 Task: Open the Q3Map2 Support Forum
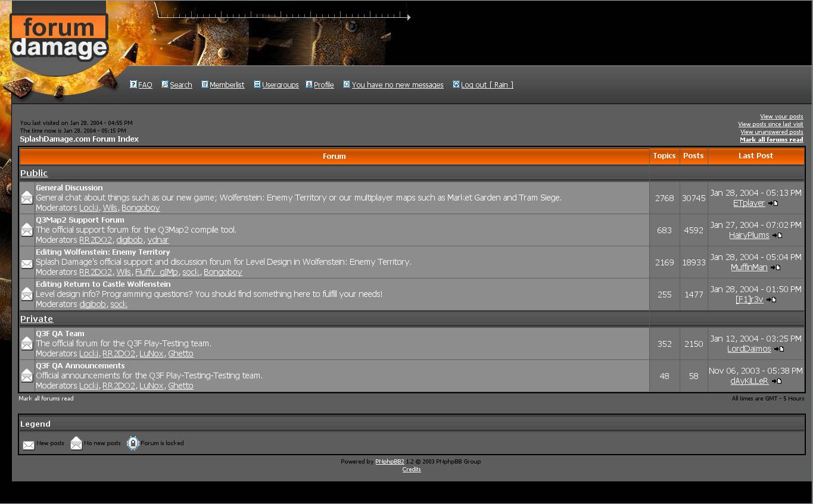(80, 220)
